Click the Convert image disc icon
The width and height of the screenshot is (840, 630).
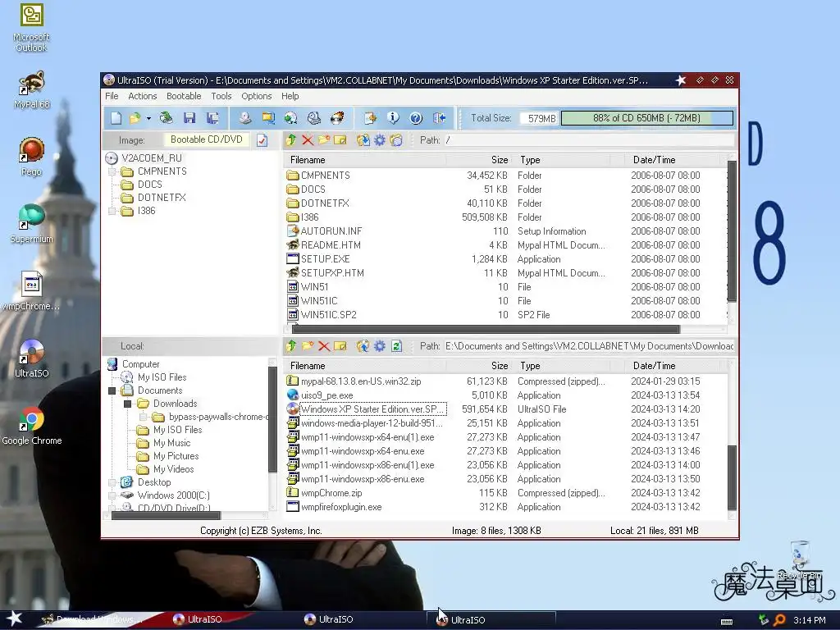coord(291,118)
